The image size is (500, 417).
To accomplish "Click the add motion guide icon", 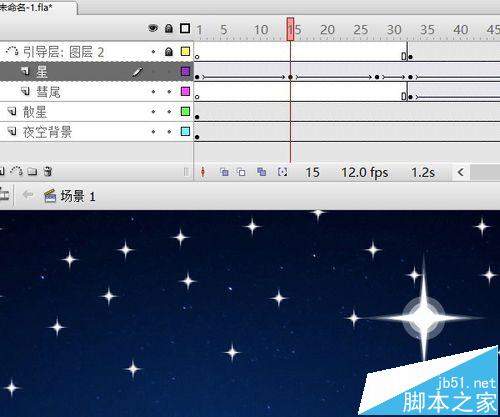I will tap(16, 171).
